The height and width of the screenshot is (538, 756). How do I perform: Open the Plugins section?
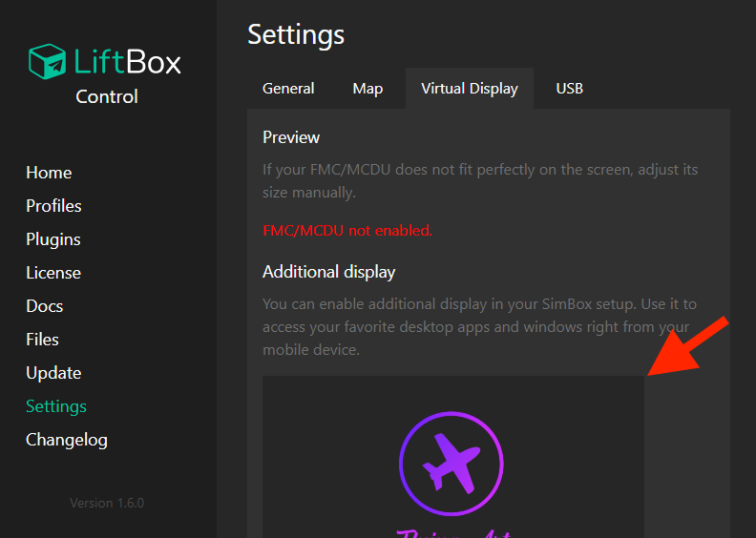[53, 239]
